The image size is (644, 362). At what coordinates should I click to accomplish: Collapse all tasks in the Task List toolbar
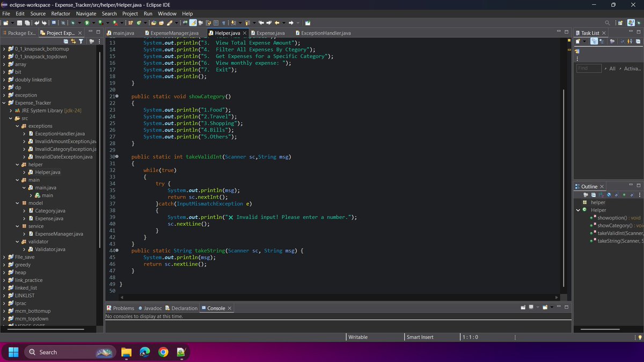pos(638,41)
